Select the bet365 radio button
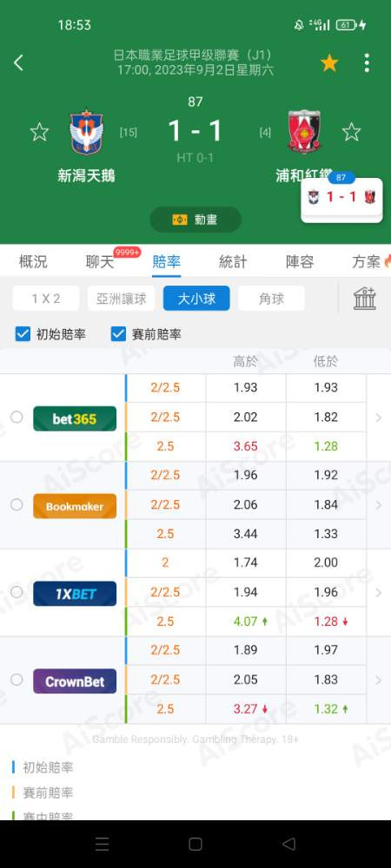Screen dimensions: 391x868 pos(17,417)
